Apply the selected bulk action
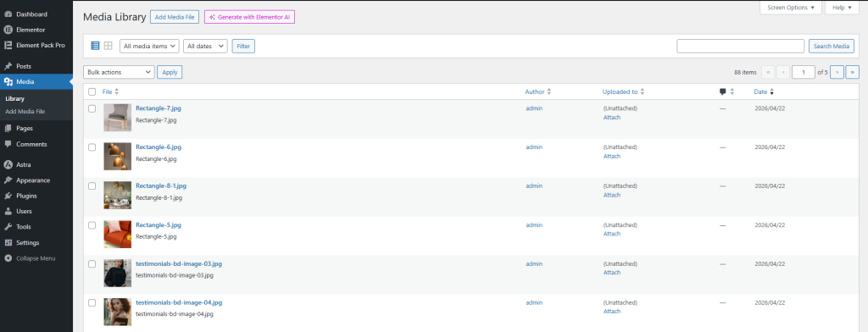 point(170,72)
